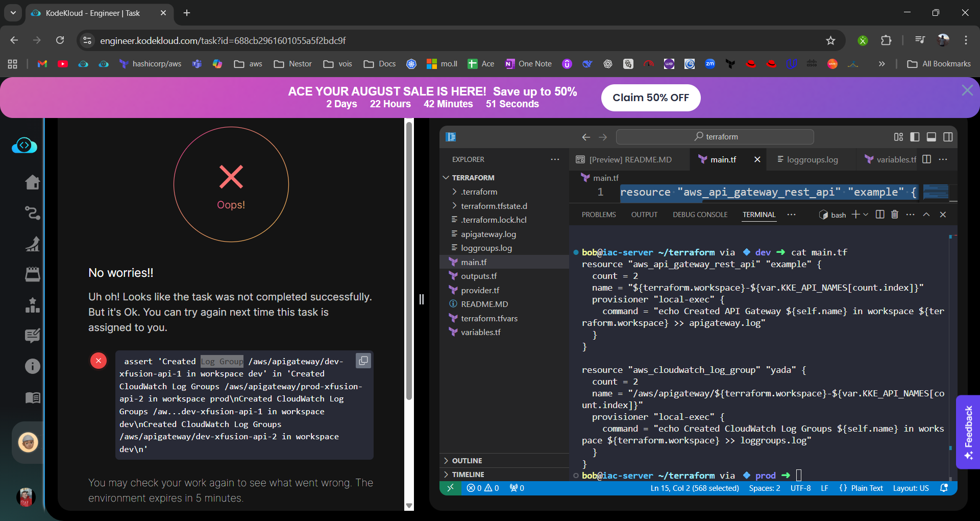
Task: Toggle the bottom panel visibility
Action: click(x=931, y=137)
